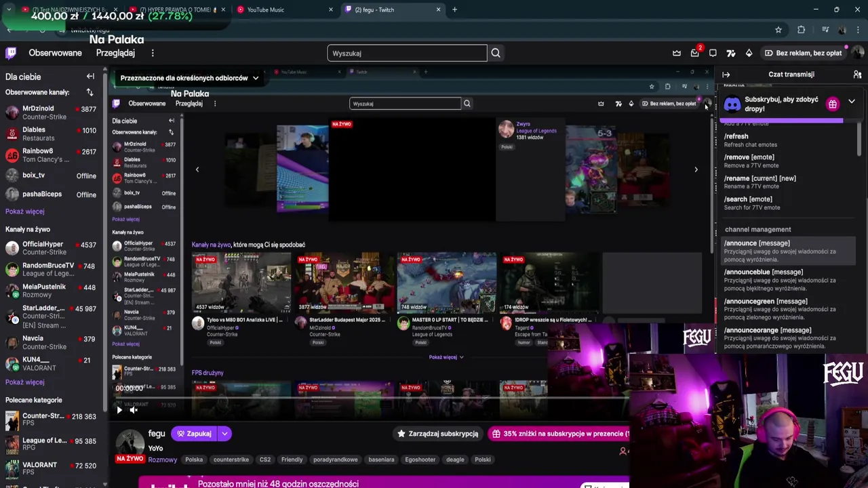Open the user avatar menu on Twitch
Viewport: 868px width, 488px height.
857,53
